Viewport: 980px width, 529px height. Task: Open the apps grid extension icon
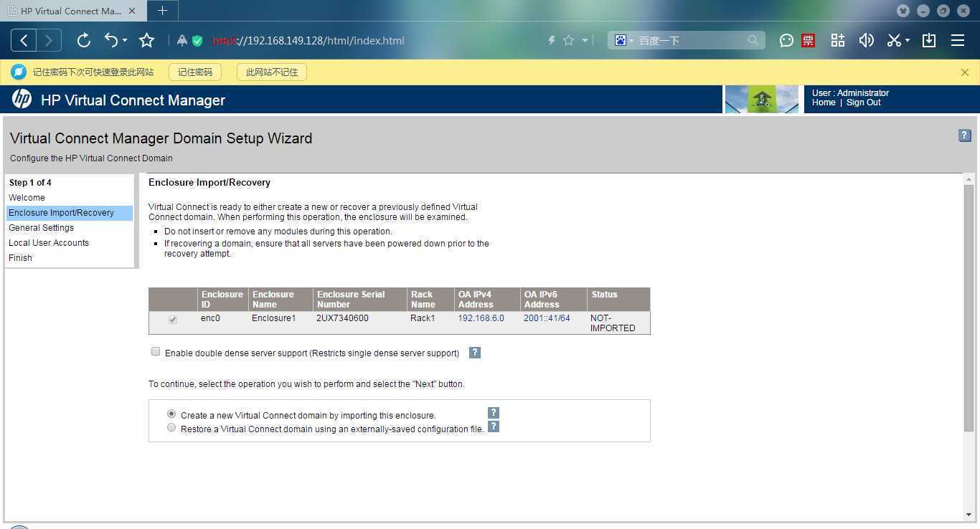[x=838, y=41]
